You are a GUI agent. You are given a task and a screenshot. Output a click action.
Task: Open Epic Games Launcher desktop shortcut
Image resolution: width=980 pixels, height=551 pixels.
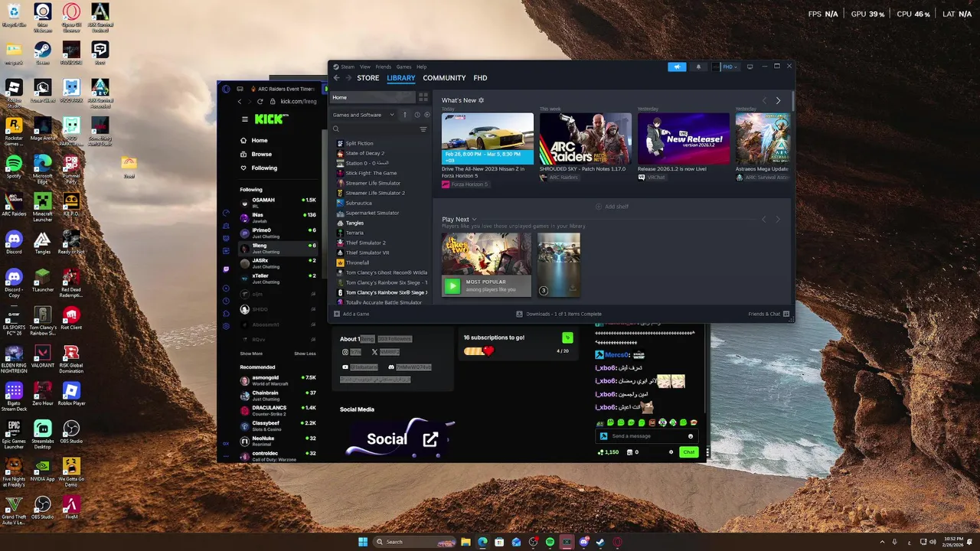point(14,432)
